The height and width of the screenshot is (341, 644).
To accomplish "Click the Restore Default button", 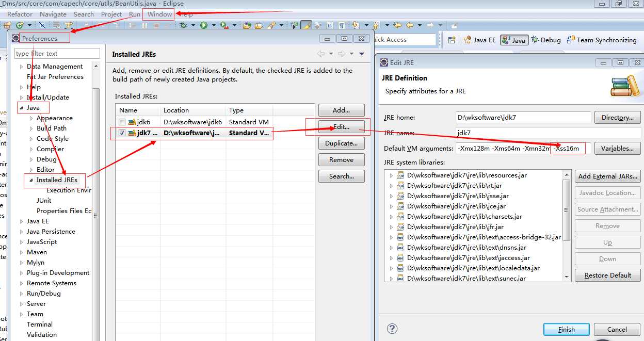I will click(607, 275).
